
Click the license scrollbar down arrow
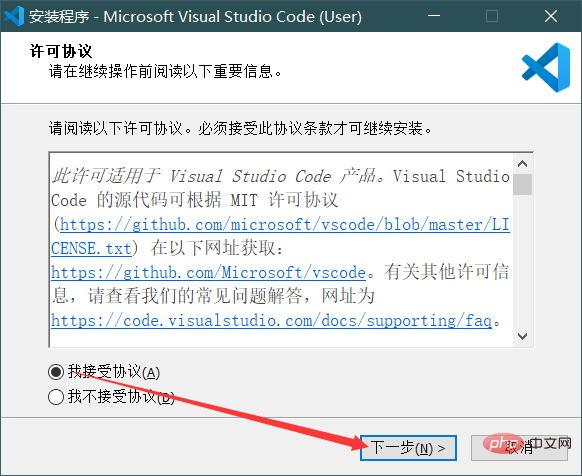coord(523,336)
